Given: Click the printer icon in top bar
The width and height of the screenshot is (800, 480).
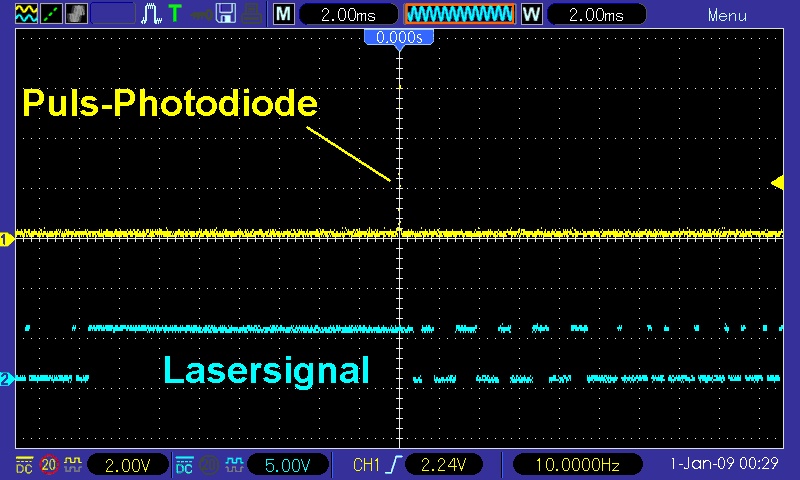Looking at the screenshot, I should coord(249,14).
